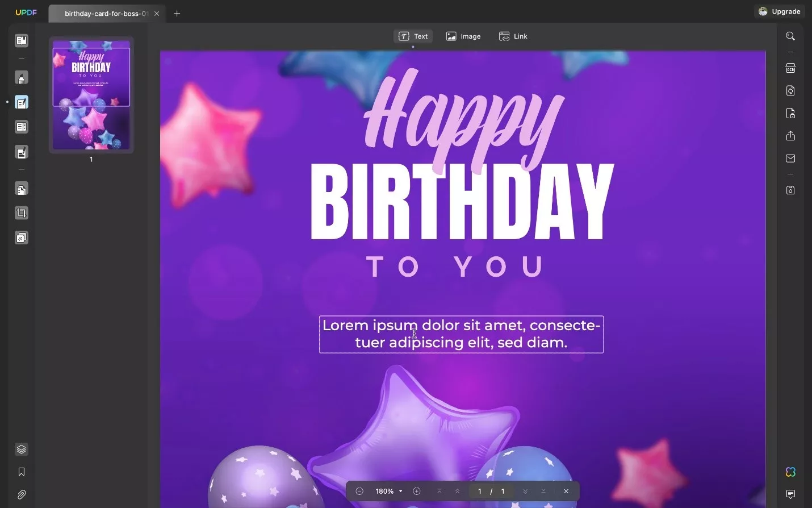Image resolution: width=812 pixels, height=508 pixels.
Task: Open the Convert PDF tool
Action: coord(790,90)
